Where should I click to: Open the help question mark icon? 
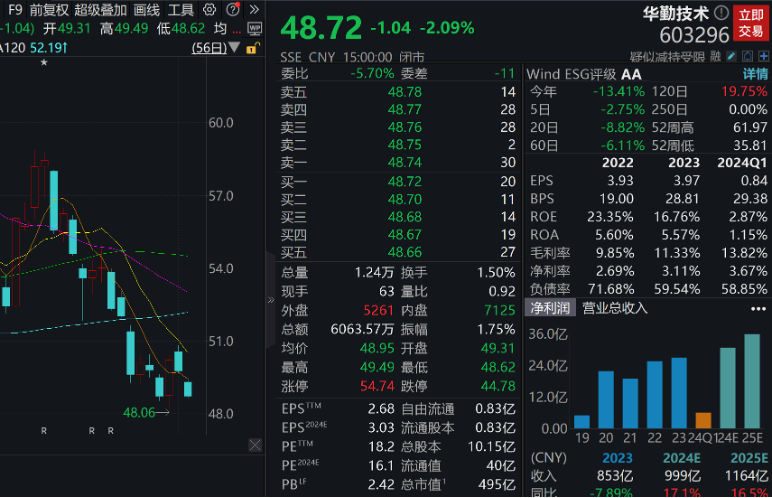[233, 9]
